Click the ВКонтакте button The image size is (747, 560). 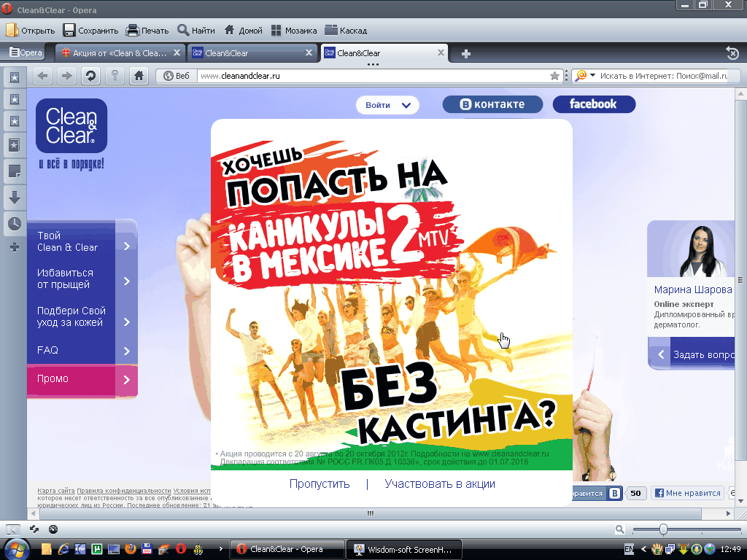point(492,104)
